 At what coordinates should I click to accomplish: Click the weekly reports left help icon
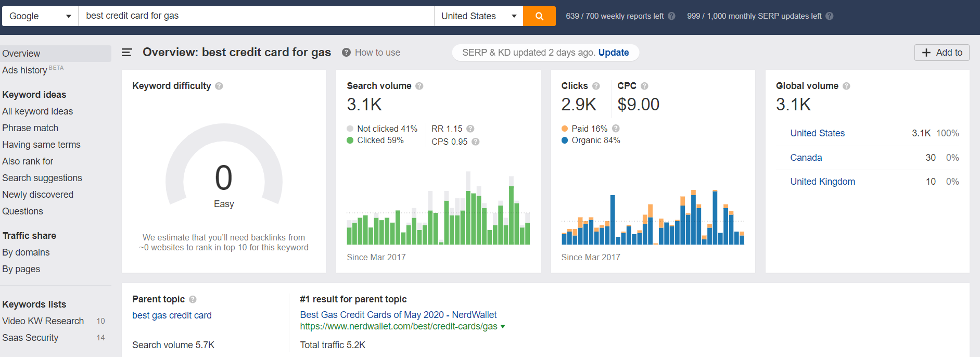671,16
